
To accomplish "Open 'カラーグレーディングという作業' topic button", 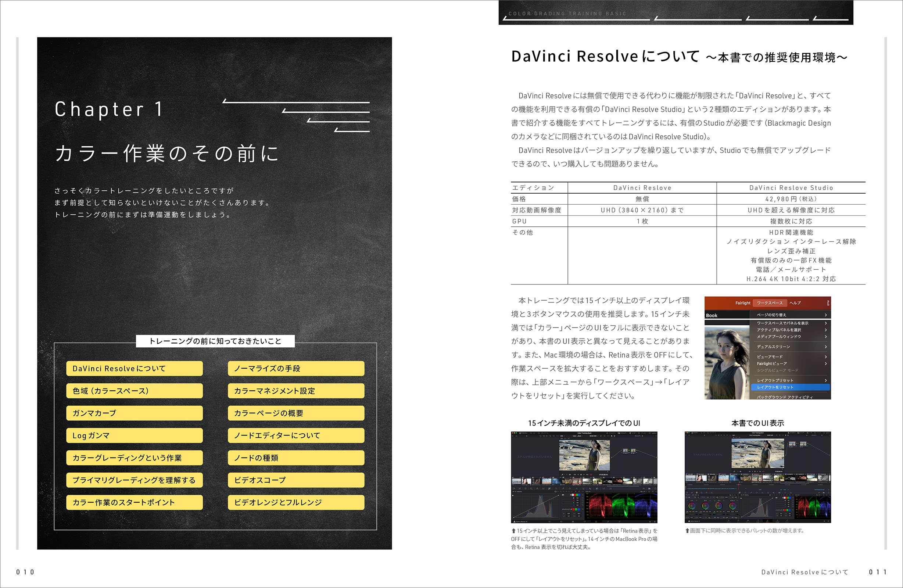I will 134,458.
